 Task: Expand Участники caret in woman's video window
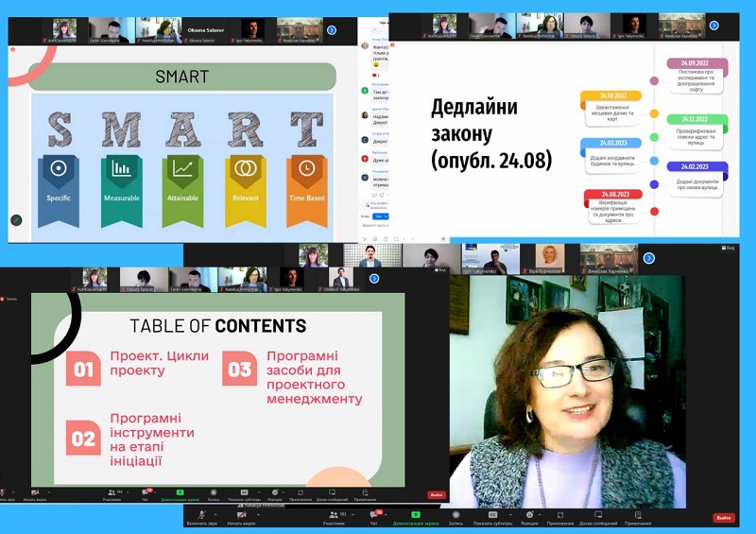[x=352, y=515]
